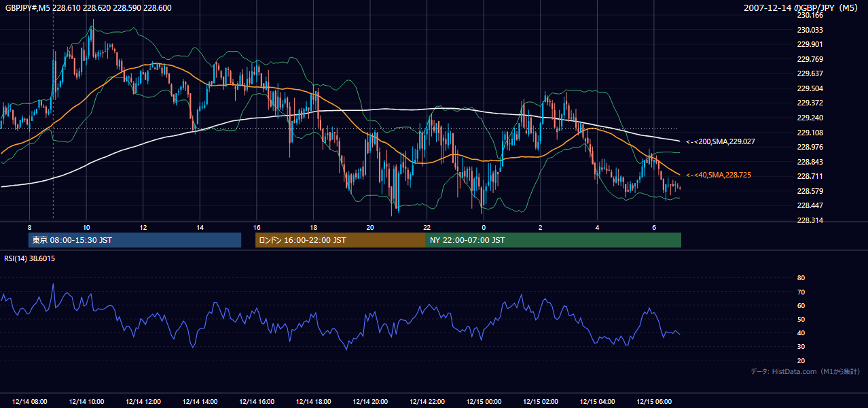Click the 12/15 04:00 time label
Viewport: 868px width, 408px height.
coord(597,402)
